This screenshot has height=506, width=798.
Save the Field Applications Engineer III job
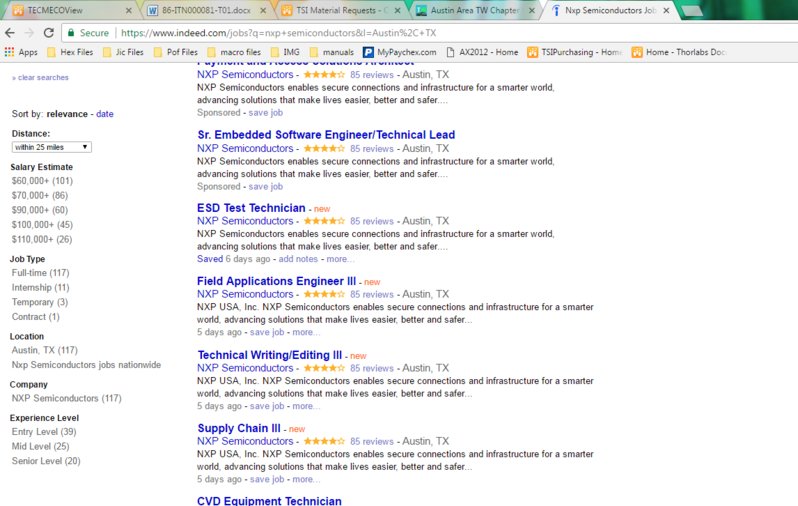coord(267,332)
